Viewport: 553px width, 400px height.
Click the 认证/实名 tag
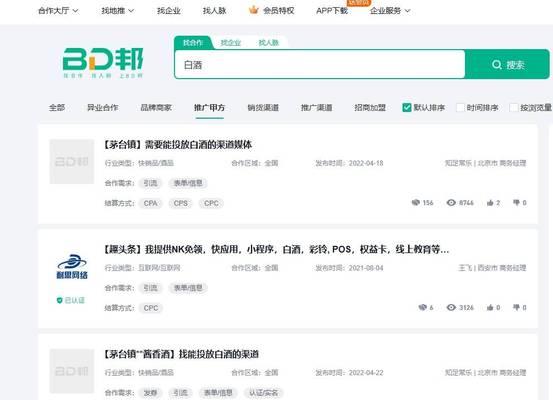[263, 393]
